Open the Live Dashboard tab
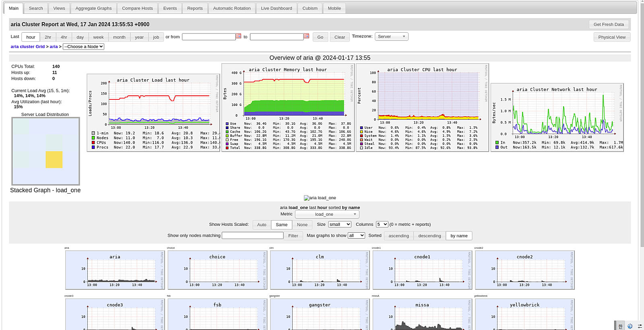The width and height of the screenshot is (644, 330). [x=276, y=8]
